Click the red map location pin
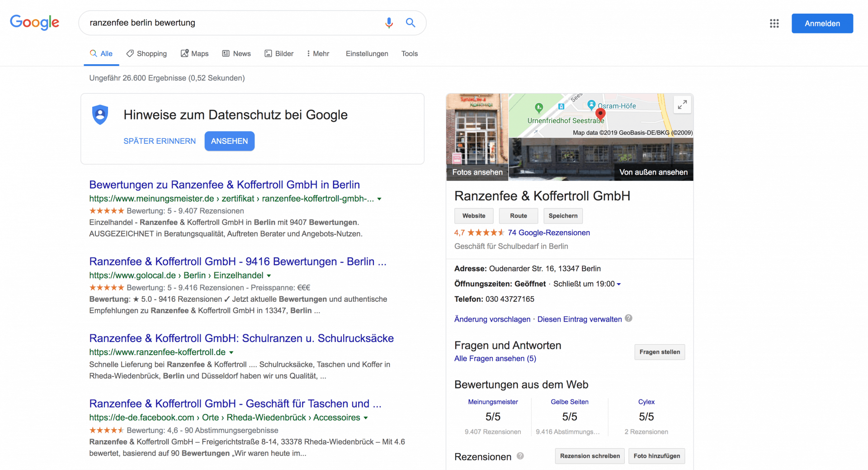Screen dimensions: 868x470 [x=600, y=114]
